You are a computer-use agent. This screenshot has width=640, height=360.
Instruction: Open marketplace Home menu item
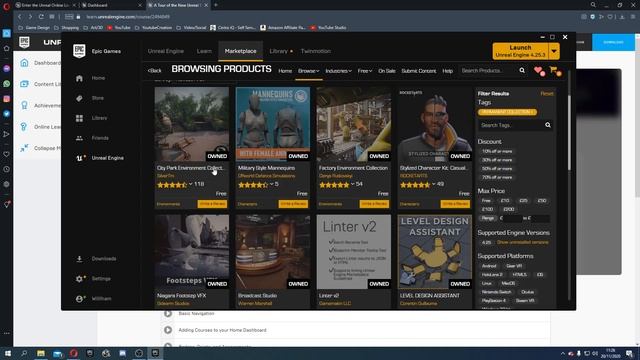(285, 71)
